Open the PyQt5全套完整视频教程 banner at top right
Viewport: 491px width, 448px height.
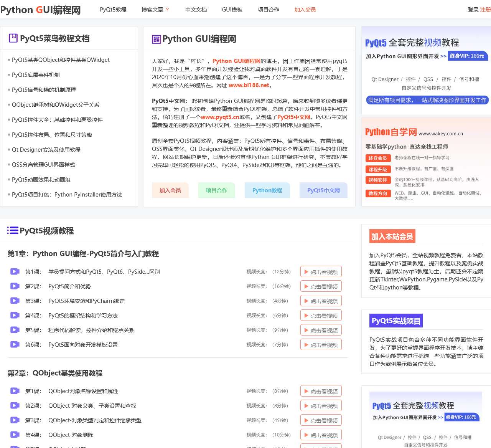coord(426,71)
